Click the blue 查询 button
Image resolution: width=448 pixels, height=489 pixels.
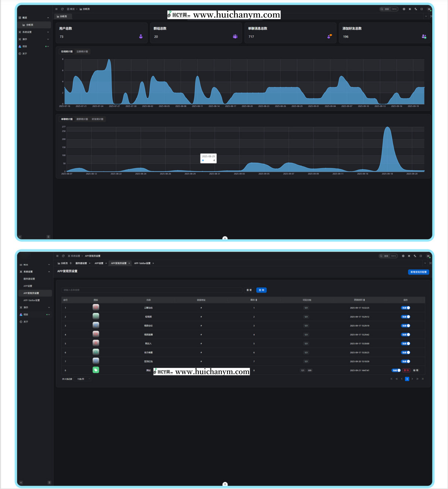coord(261,290)
